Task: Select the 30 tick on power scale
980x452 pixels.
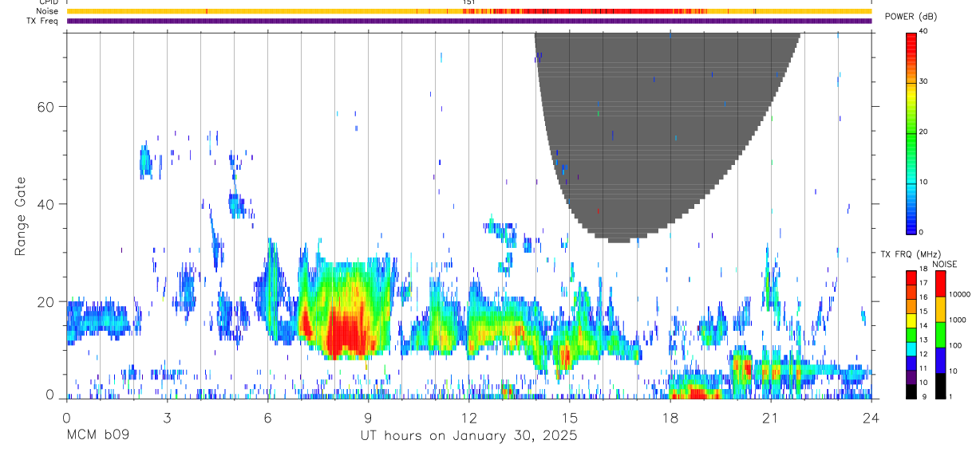Action: click(923, 82)
